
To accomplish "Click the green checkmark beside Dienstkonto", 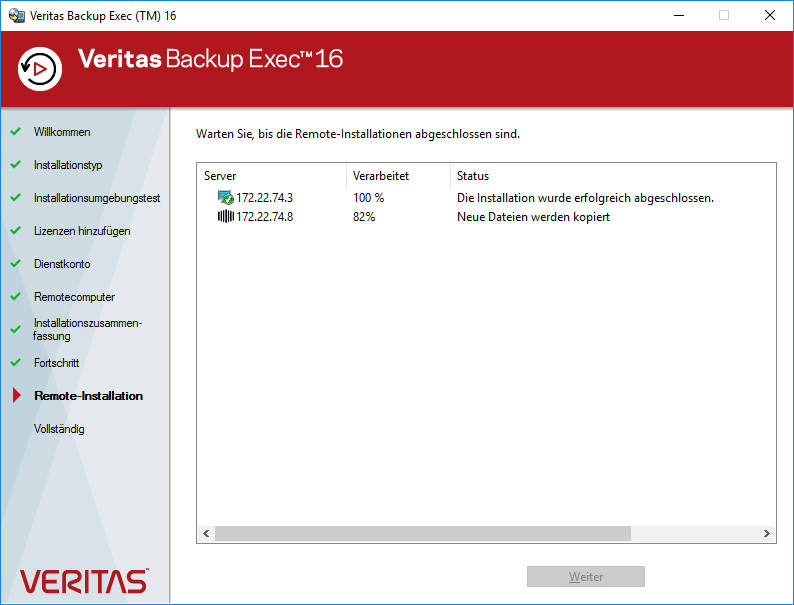I will coord(15,264).
